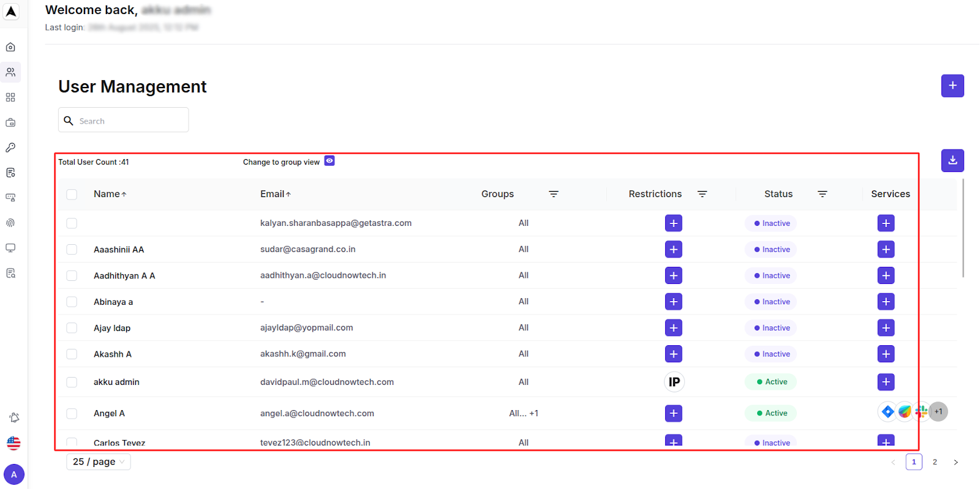Go to next page arrow
This screenshot has height=489, width=980.
956,462
